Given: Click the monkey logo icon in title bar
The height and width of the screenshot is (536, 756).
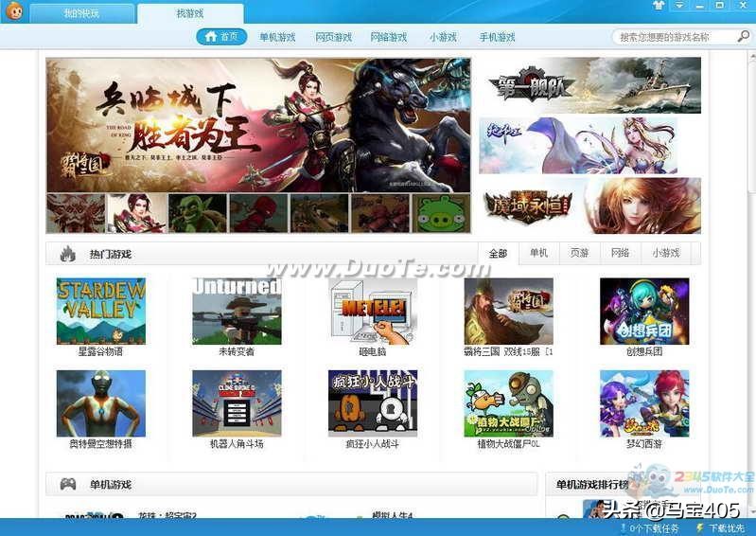Looking at the screenshot, I should click(x=13, y=10).
